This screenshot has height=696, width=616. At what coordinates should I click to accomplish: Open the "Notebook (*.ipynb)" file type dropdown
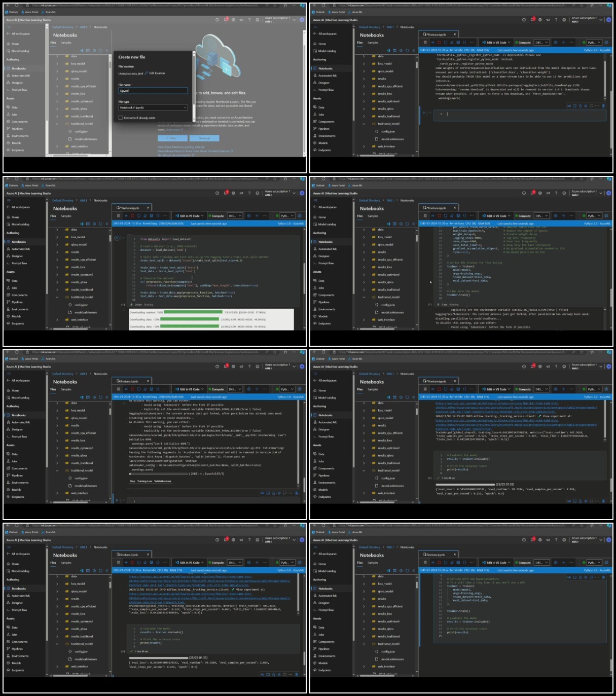click(153, 107)
